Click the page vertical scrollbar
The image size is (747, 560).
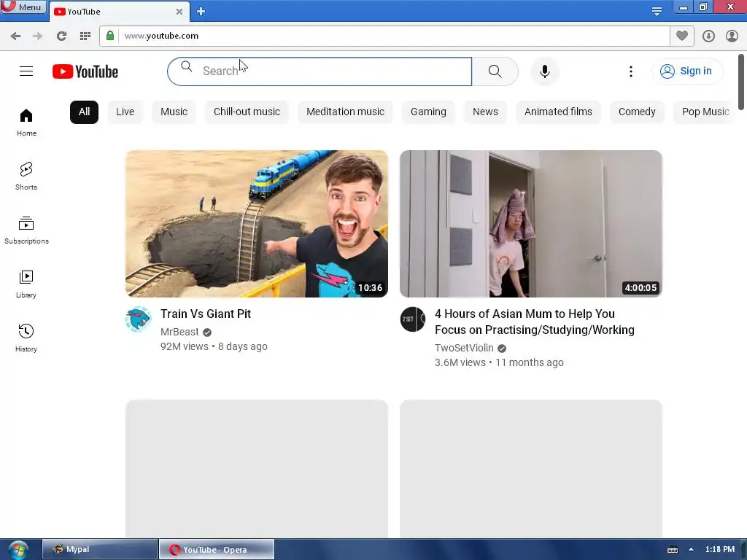(741, 82)
